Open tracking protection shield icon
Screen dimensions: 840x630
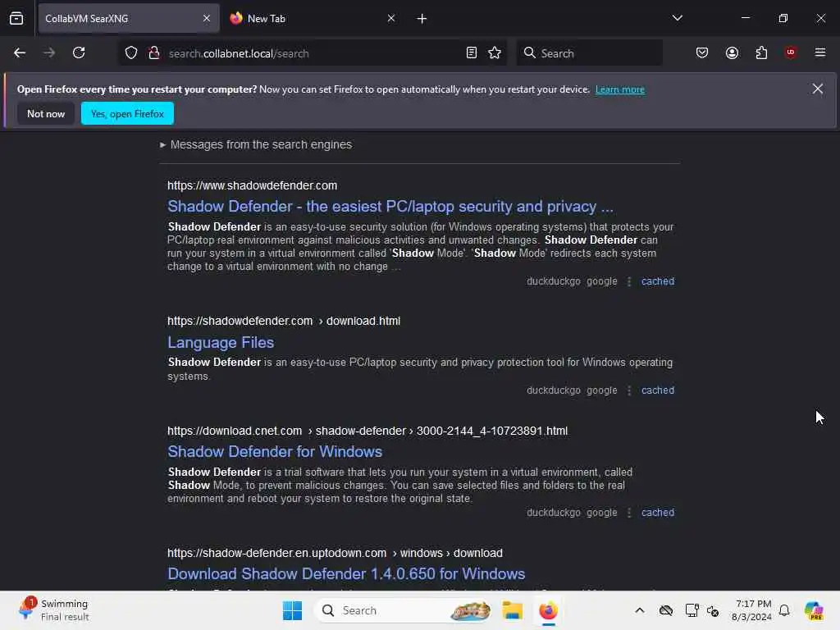tap(131, 52)
